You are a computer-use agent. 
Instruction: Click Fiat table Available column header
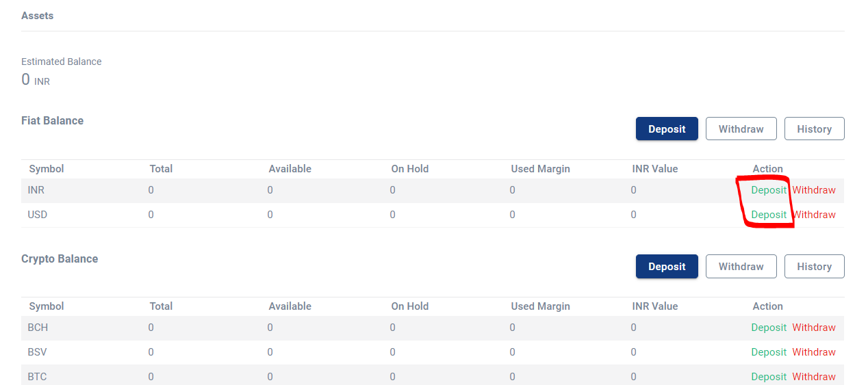(290, 169)
